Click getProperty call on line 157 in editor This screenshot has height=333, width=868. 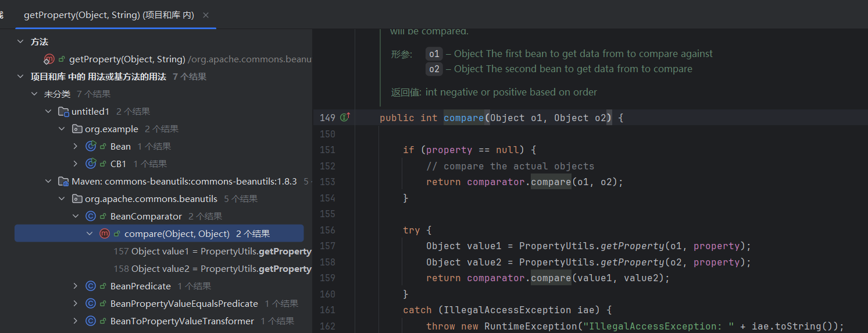point(583,246)
